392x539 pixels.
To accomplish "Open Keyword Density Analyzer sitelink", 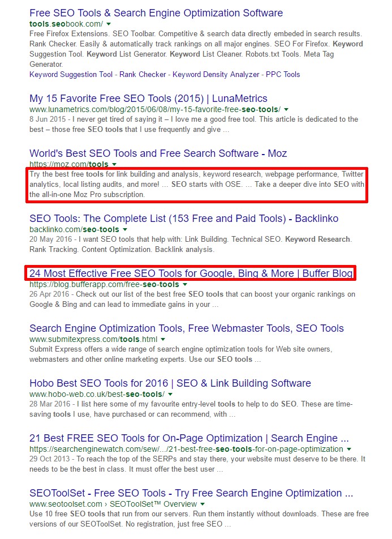I will click(x=216, y=75).
